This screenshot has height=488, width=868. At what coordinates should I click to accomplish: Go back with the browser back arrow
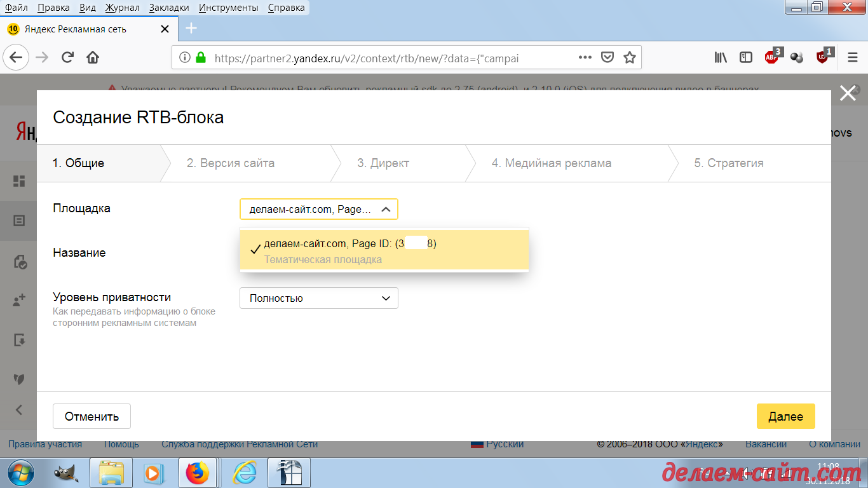coord(16,57)
